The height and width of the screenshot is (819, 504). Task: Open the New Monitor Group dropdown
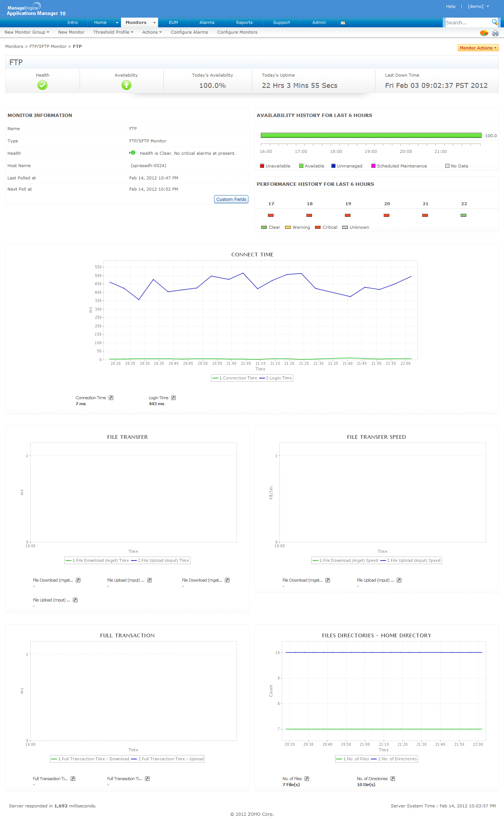coord(27,32)
